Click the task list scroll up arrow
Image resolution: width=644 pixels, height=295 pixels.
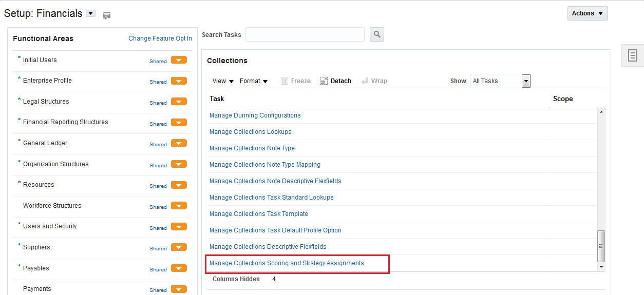coord(601,112)
